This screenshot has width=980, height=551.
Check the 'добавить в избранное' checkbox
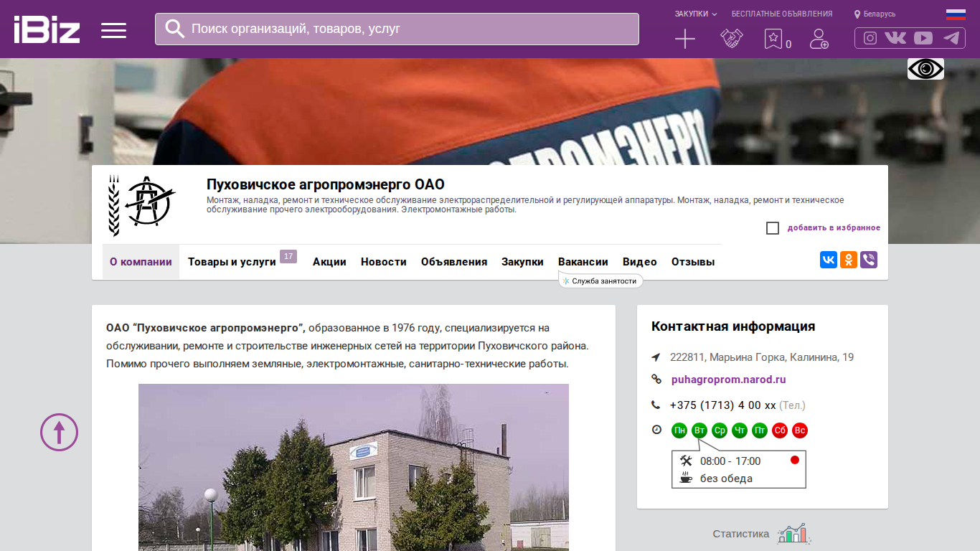coord(773,228)
